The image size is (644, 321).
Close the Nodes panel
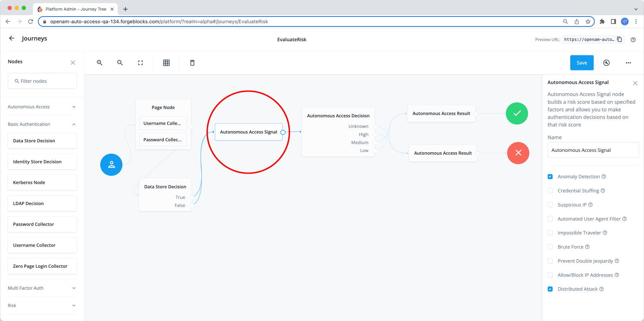tap(73, 63)
